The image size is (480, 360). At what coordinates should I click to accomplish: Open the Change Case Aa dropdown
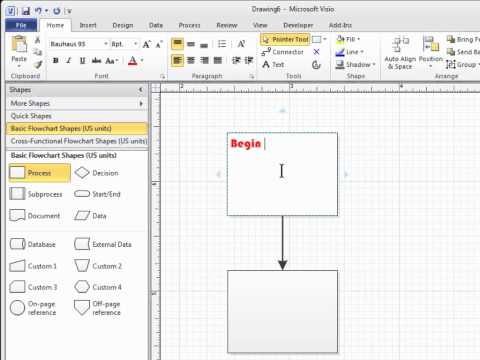[x=112, y=61]
